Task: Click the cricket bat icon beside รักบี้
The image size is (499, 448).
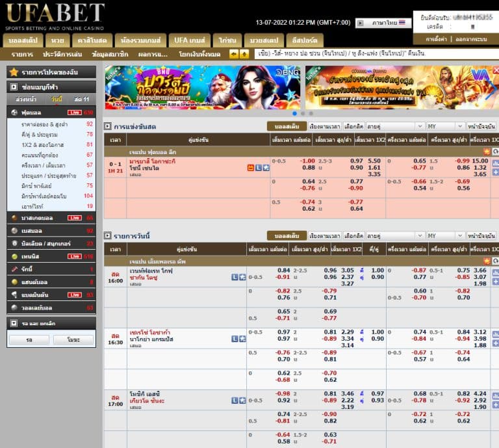Action: tap(14, 269)
